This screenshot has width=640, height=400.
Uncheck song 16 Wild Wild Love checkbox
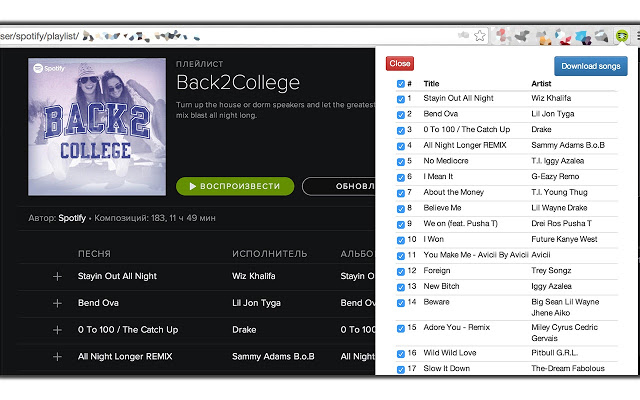tap(400, 354)
